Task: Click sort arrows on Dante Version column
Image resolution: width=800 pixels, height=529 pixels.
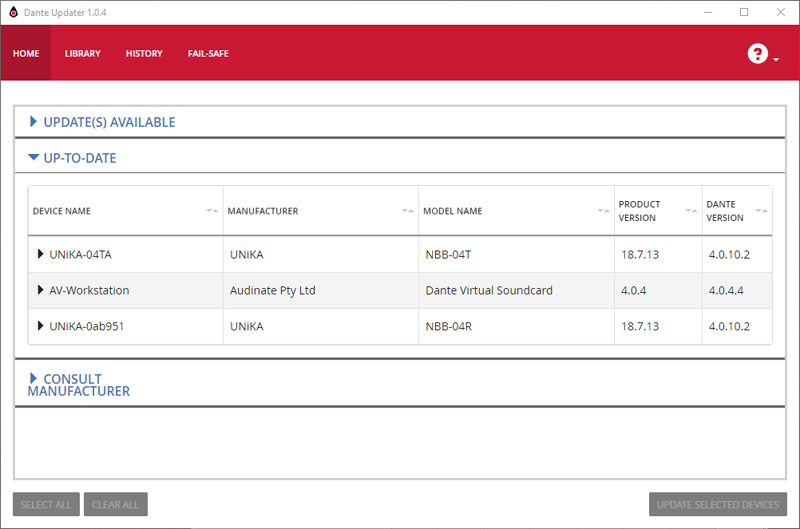Action: 761,211
